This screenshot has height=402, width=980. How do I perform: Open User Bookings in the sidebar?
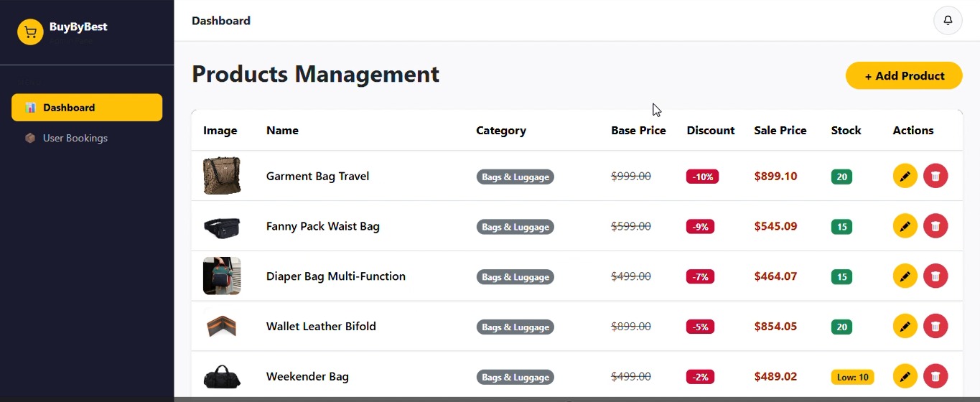point(87,138)
